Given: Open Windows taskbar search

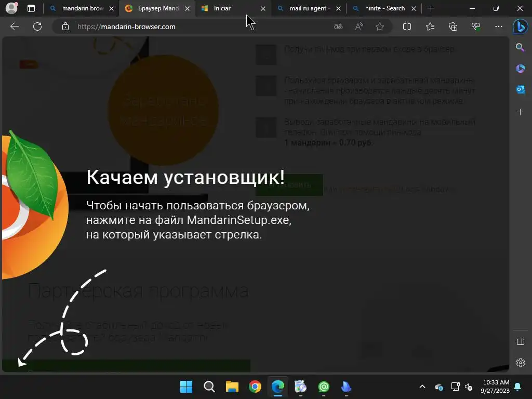Looking at the screenshot, I should pyautogui.click(x=209, y=387).
